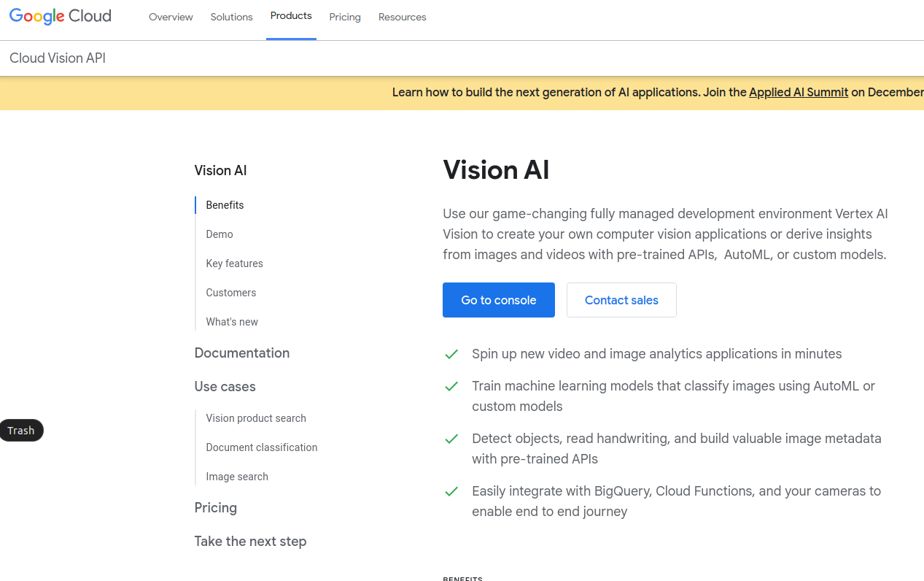Click the Cloud Vision API heading link

pos(58,58)
